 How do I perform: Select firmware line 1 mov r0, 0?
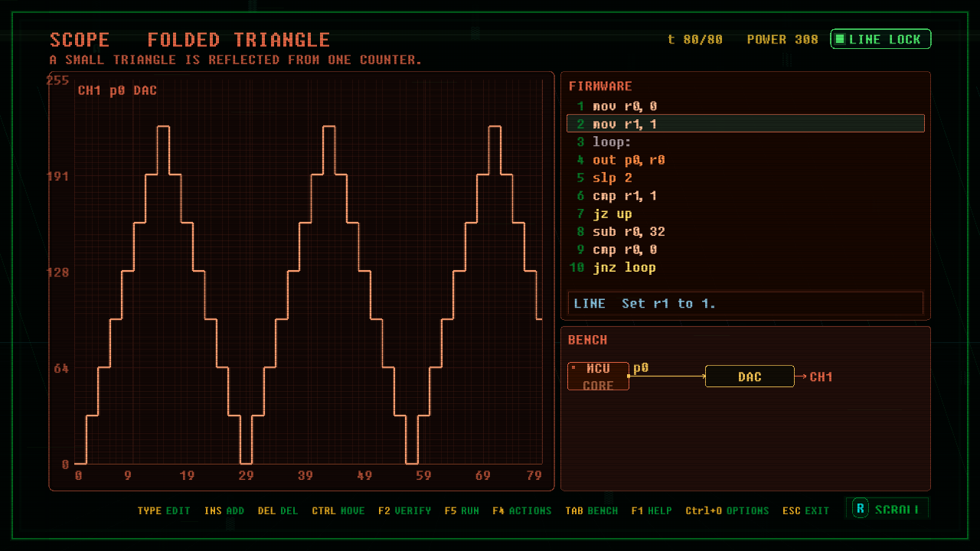pos(746,106)
